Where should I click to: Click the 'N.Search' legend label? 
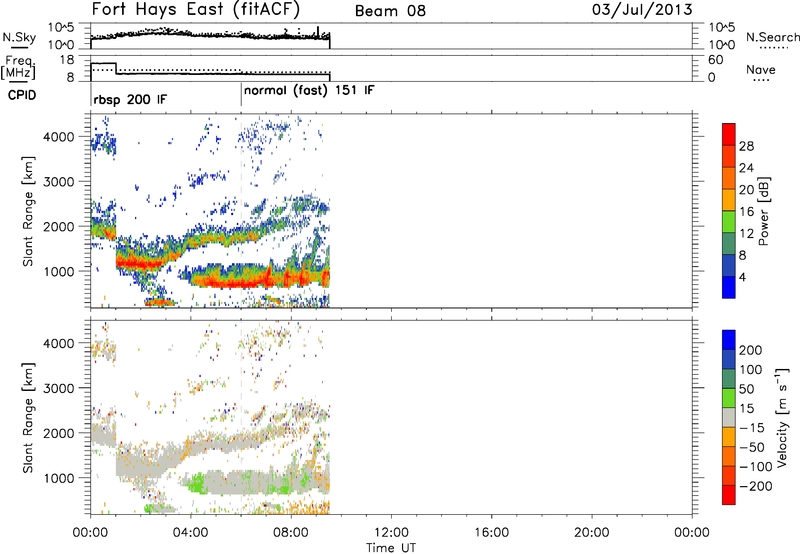pos(772,37)
